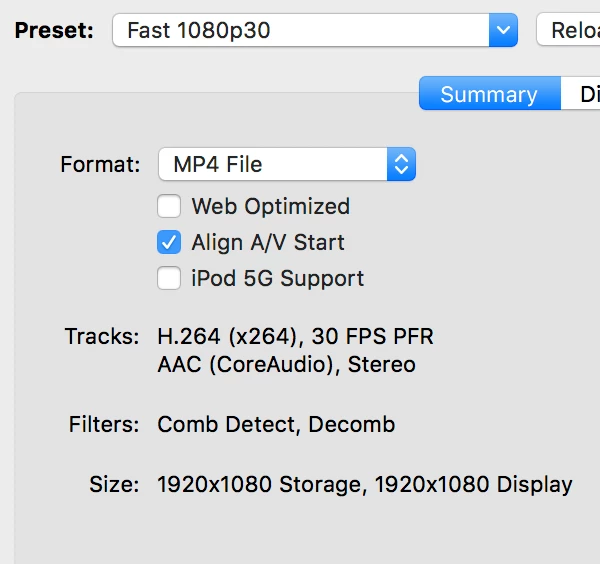Enable the Web Optimized checkbox
600x564 pixels.
click(169, 207)
